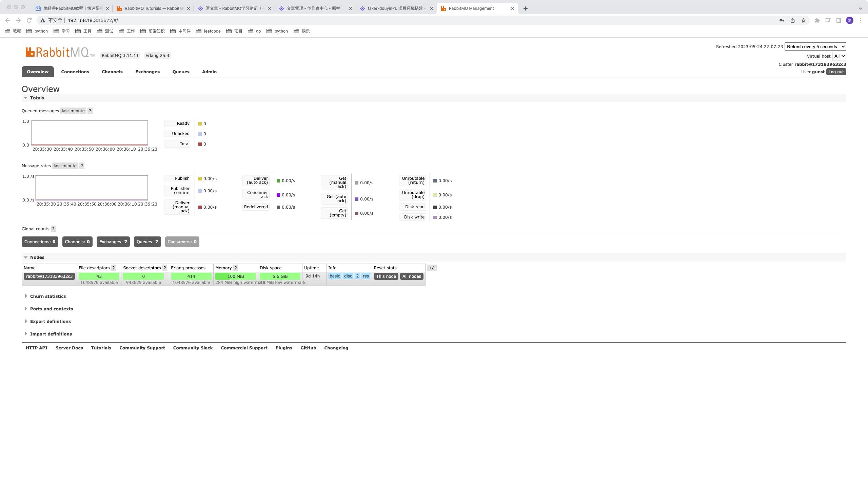Open the browser extensions puzzle icon
Image resolution: width=868 pixels, height=480 pixels.
coord(817,20)
